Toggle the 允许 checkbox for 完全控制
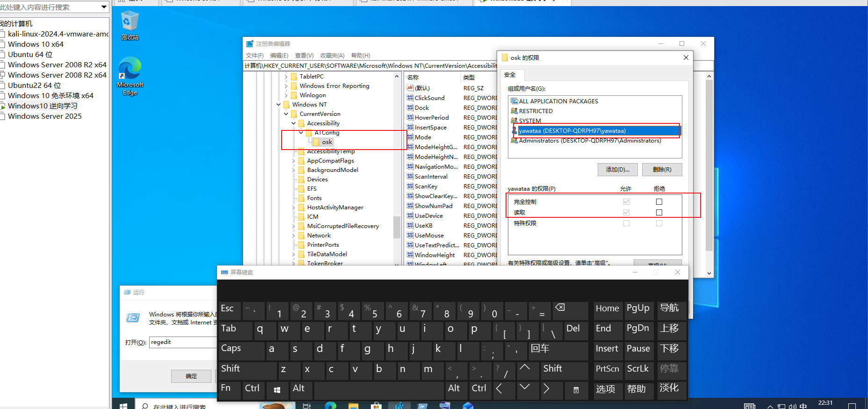Image resolution: width=868 pixels, height=409 pixels. pos(626,202)
